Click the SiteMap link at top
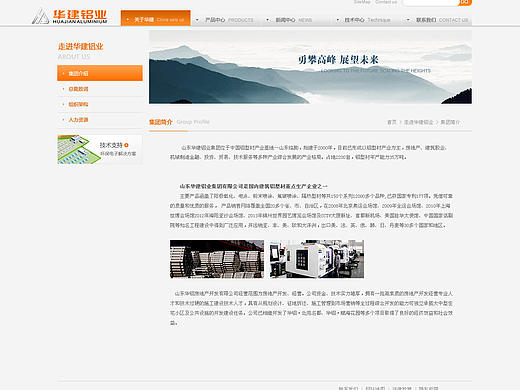This screenshot has height=390, width=520. (x=362, y=2)
